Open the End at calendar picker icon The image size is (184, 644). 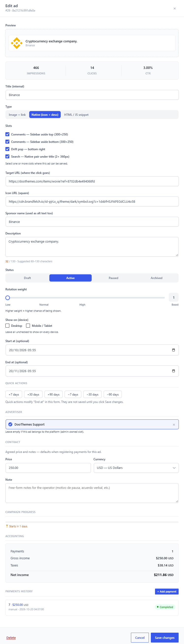coord(173,371)
